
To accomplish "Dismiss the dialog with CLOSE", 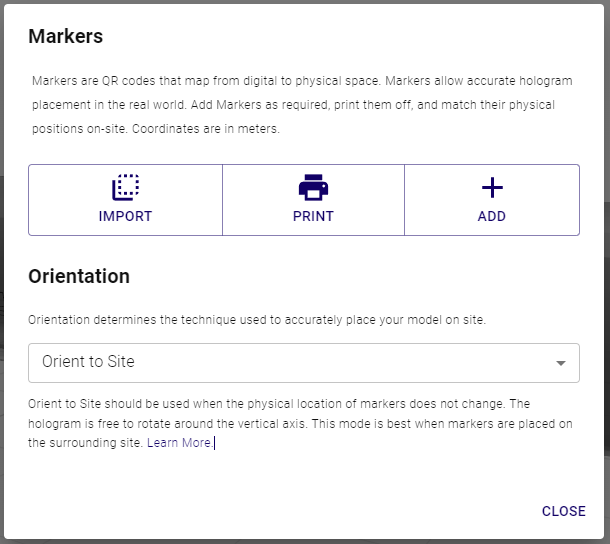I will pos(564,511).
